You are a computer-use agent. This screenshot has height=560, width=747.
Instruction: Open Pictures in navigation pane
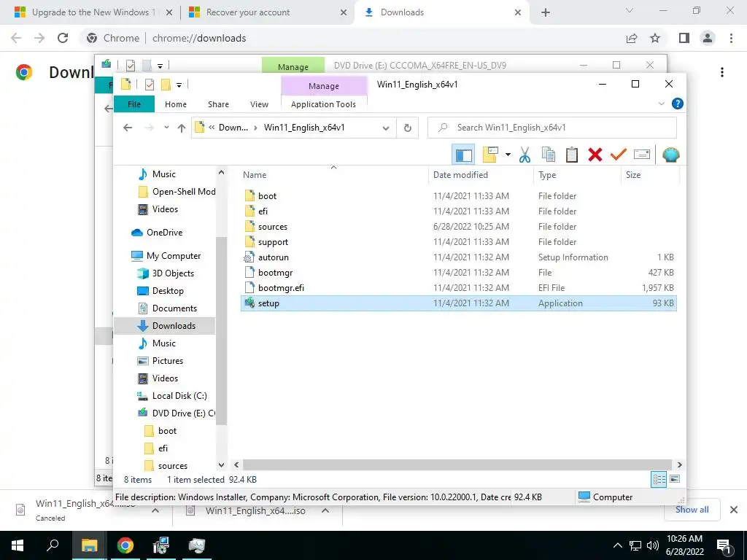click(167, 361)
